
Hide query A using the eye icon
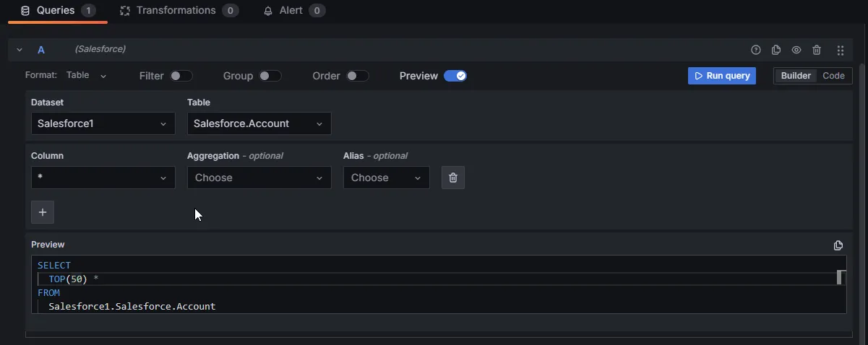pos(796,50)
